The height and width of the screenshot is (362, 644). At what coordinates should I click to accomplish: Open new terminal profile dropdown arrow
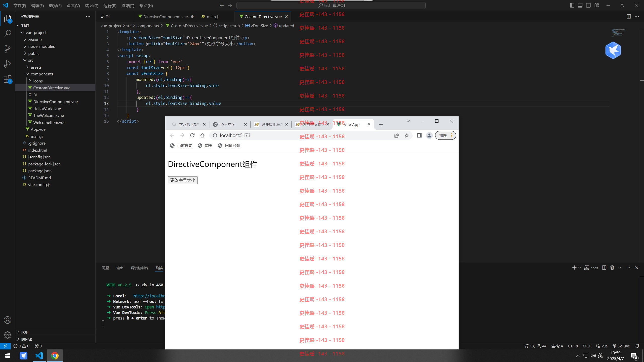click(x=580, y=268)
